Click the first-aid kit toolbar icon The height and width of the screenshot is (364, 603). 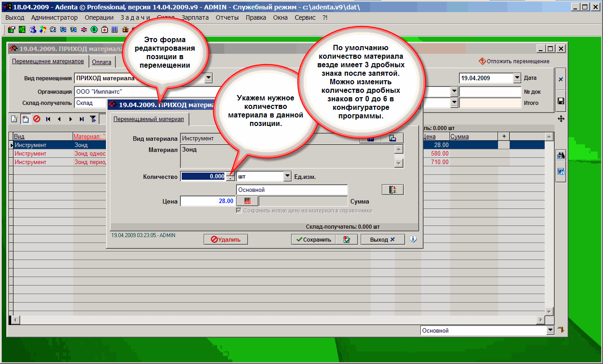point(105,30)
